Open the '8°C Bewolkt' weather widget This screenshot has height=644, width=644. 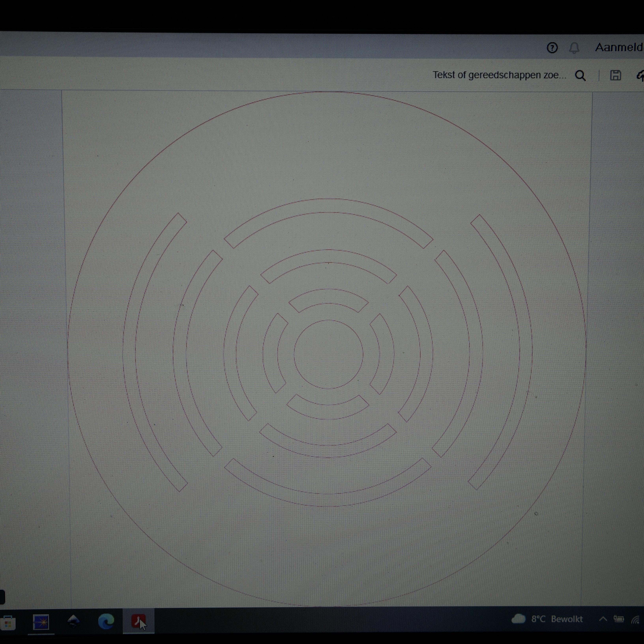547,619
